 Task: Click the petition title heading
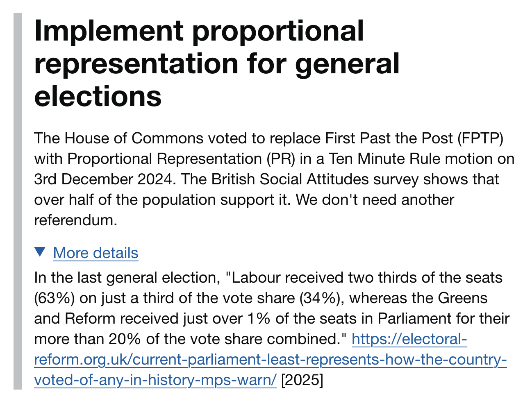pyautogui.click(x=216, y=63)
